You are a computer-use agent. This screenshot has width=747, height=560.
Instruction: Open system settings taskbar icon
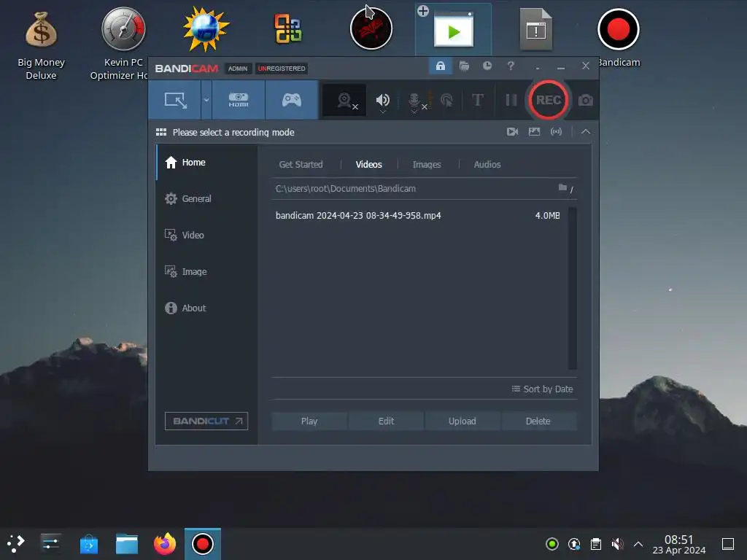pyautogui.click(x=50, y=543)
